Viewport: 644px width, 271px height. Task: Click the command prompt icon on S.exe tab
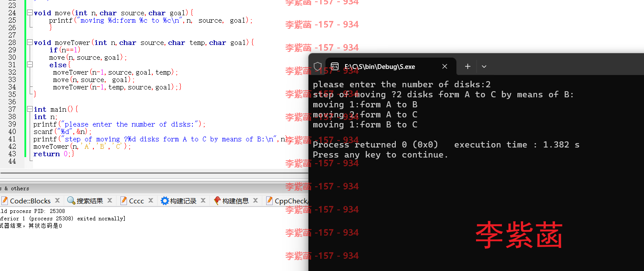coord(335,66)
